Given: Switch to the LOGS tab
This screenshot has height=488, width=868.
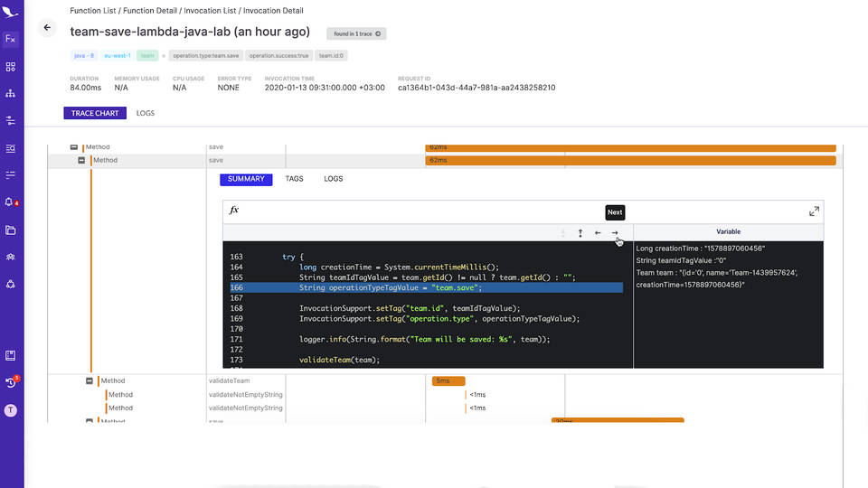Looking at the screenshot, I should coord(146,113).
